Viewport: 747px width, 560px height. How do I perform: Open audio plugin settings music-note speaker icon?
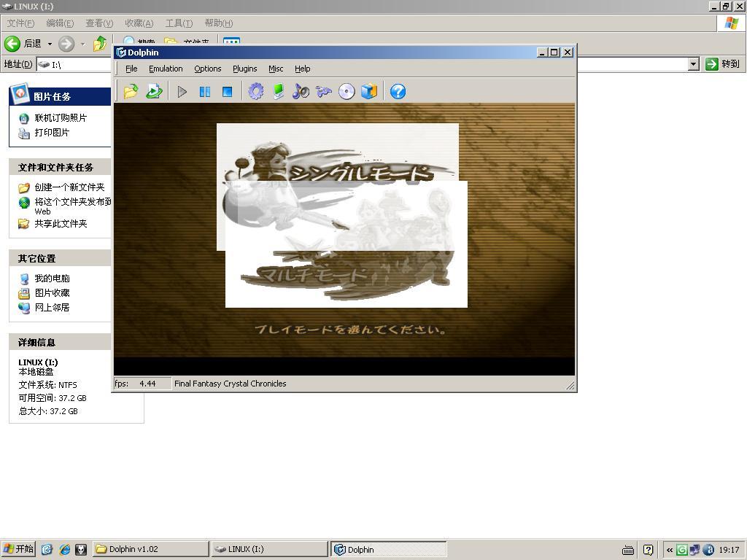coord(301,91)
